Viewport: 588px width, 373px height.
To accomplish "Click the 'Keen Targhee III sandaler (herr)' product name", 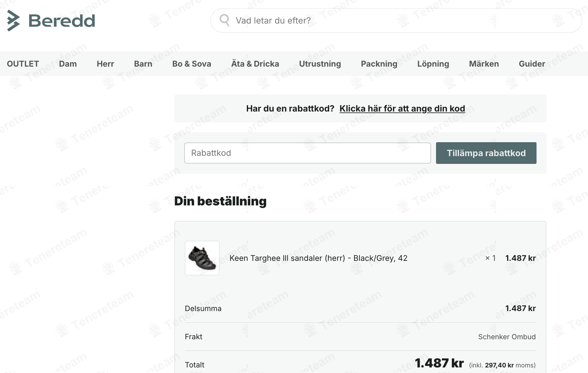I will point(318,258).
